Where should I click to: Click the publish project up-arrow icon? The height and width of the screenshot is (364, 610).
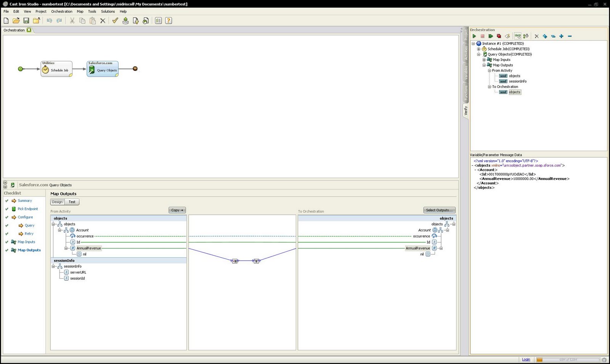click(x=125, y=21)
